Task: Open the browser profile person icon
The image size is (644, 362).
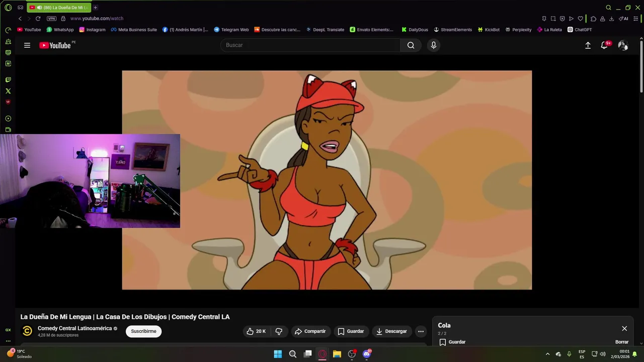Action: (602, 19)
